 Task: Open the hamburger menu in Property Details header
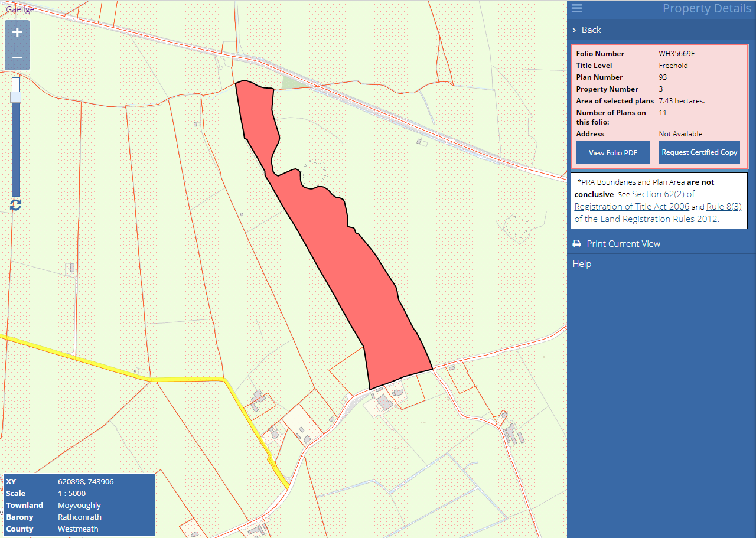pyautogui.click(x=576, y=8)
